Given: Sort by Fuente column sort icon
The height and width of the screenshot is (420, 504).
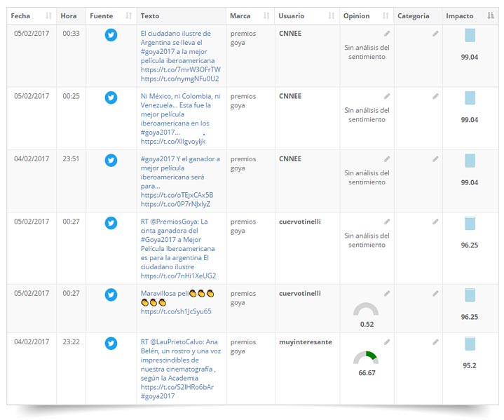Looking at the screenshot, I should (x=128, y=15).
